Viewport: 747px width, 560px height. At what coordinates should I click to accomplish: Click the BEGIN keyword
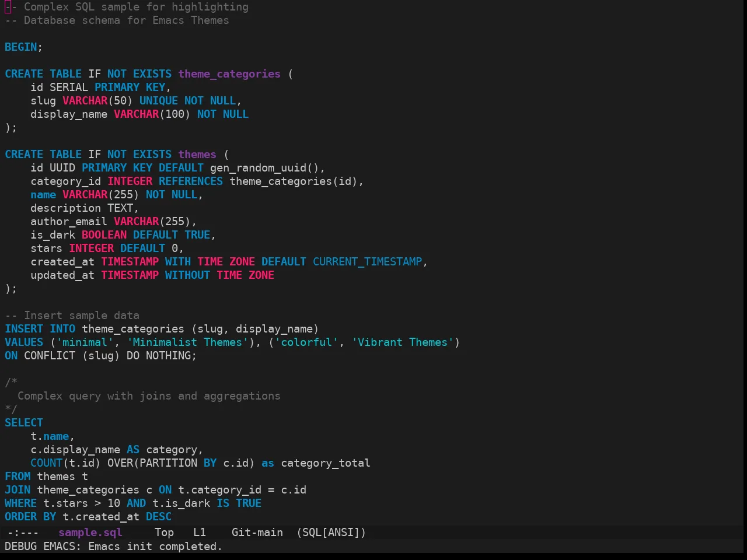pyautogui.click(x=21, y=47)
